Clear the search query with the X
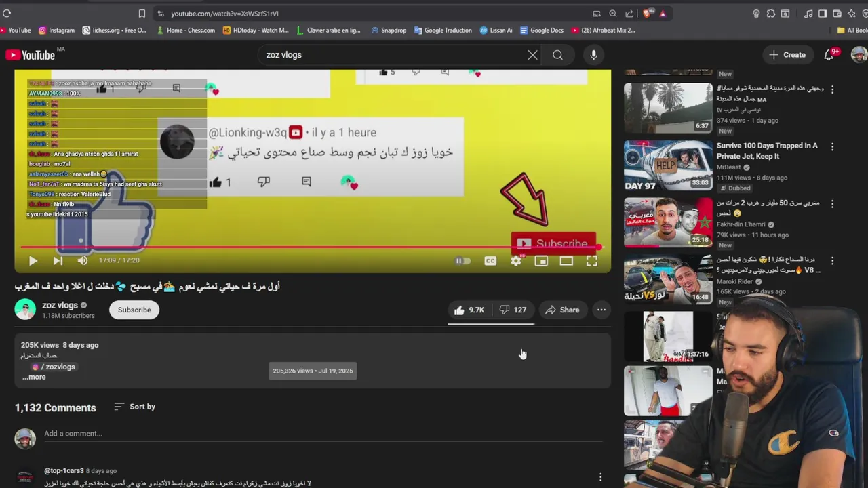The width and height of the screenshot is (868, 488). 532,55
